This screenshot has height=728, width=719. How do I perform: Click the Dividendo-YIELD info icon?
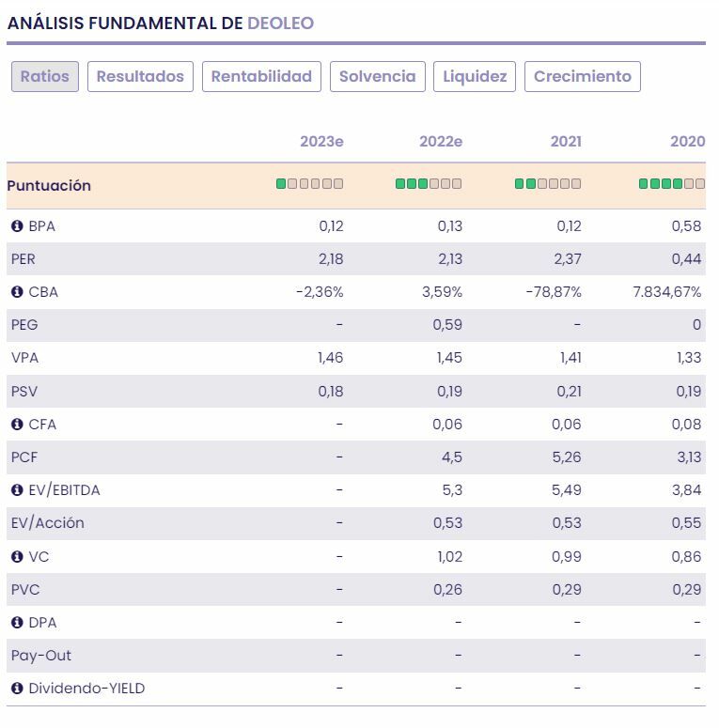tap(17, 689)
